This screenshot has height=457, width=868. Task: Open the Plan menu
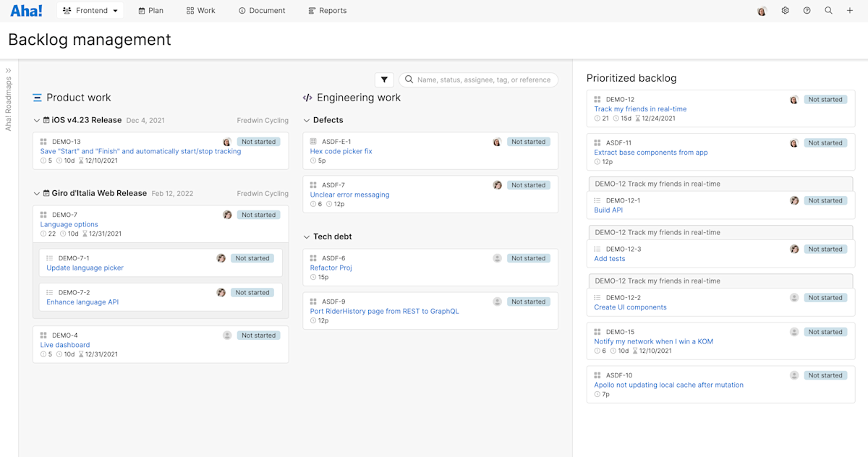pyautogui.click(x=150, y=11)
